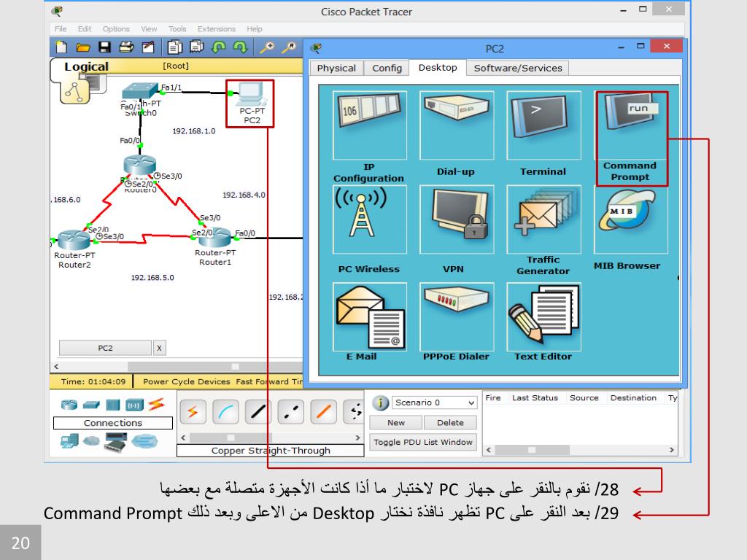Click the Undo toolbar icon
The height and width of the screenshot is (560, 747).
[x=219, y=47]
